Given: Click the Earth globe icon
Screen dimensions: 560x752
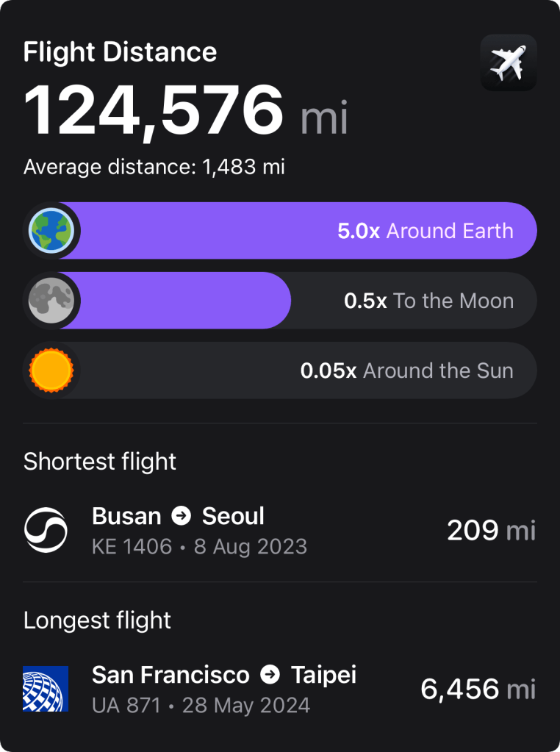Looking at the screenshot, I should (51, 231).
